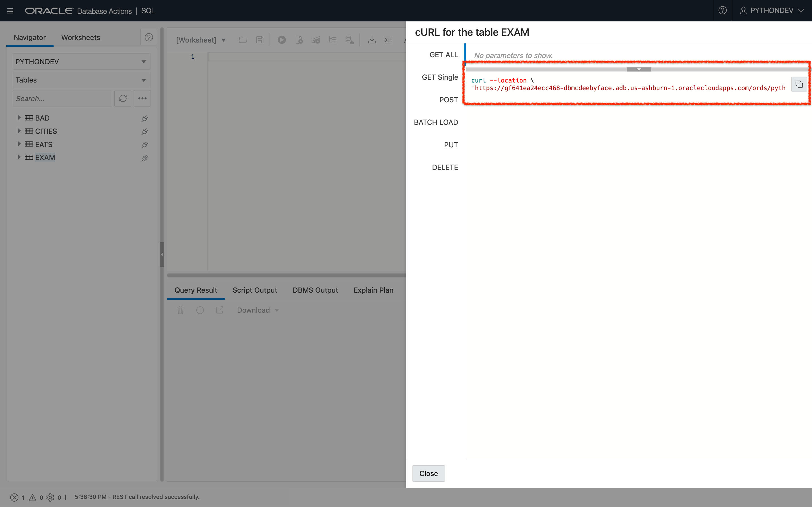This screenshot has width=812, height=507.
Task: Delete the query result
Action: 180,310
